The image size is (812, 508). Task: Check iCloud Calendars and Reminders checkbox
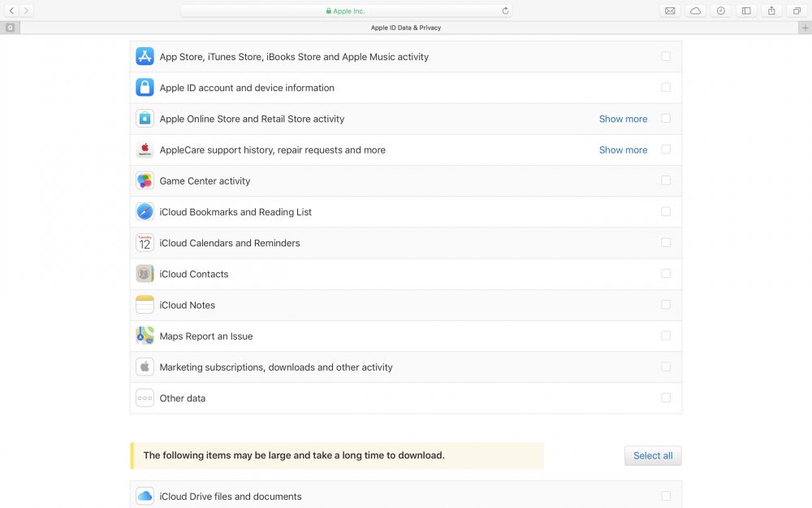[666, 242]
